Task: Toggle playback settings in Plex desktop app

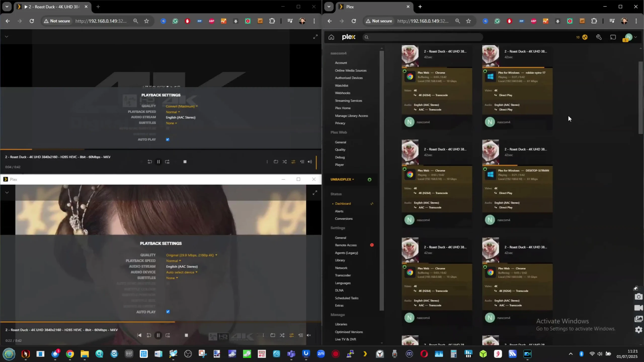Action: pos(291,335)
